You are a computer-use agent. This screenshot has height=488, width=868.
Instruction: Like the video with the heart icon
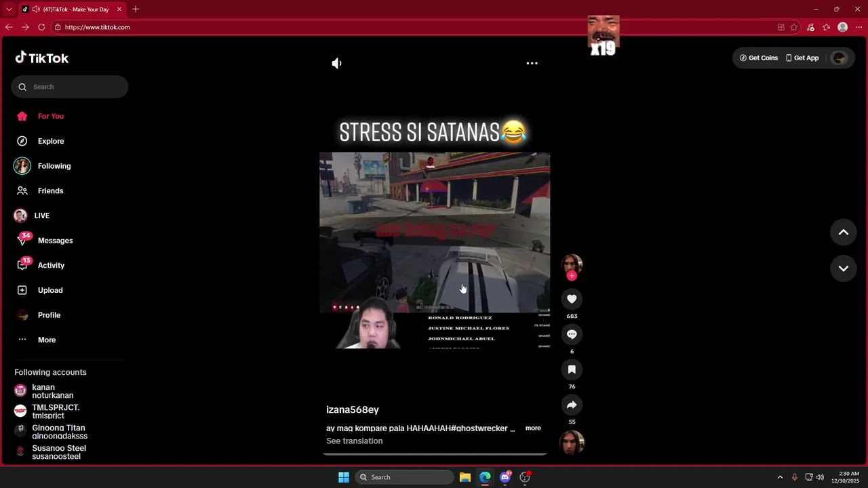(x=572, y=299)
